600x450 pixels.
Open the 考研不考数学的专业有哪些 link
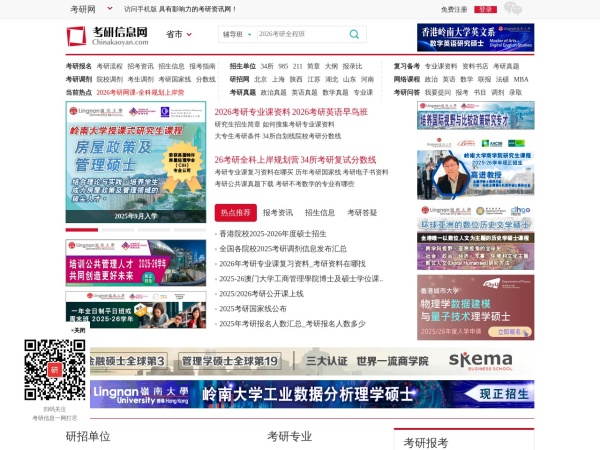[315, 184]
